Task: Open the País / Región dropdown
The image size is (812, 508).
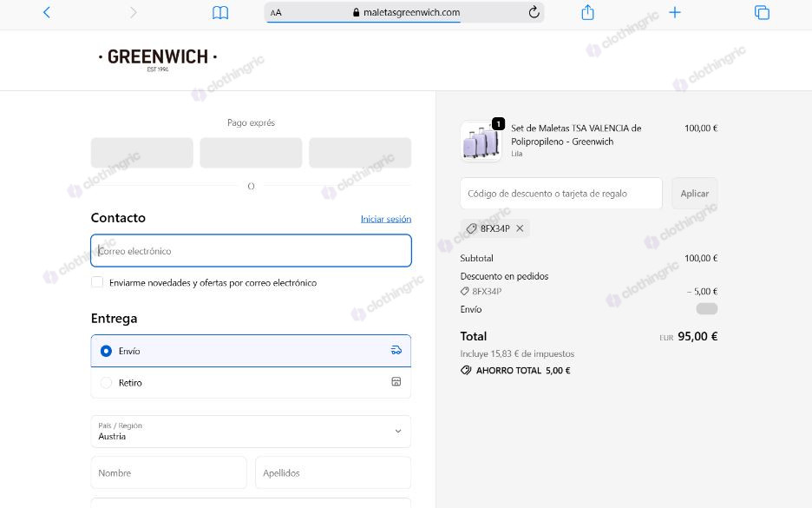Action: click(x=252, y=432)
